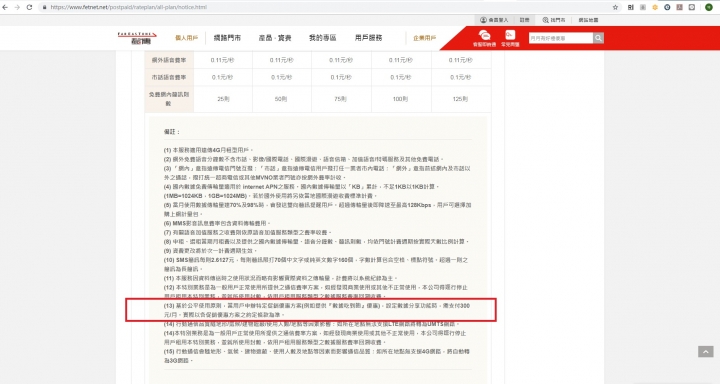Click the 備註： notes heading
Viewport: 720px width, 384px height.
(x=172, y=132)
